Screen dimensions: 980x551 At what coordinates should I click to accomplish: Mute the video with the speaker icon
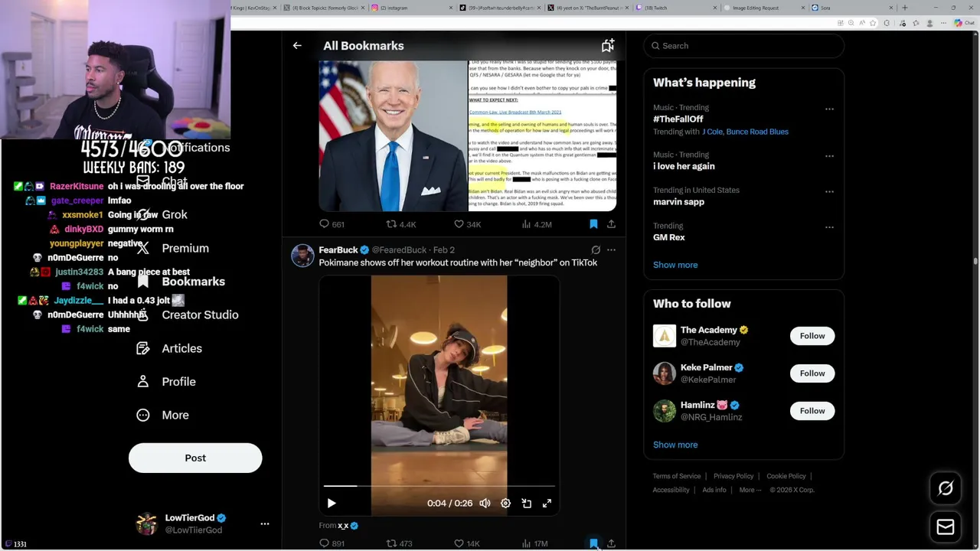pos(485,503)
